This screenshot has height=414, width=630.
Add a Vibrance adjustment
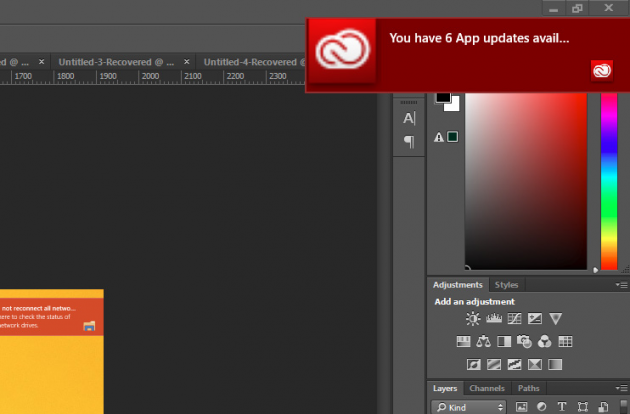556,319
